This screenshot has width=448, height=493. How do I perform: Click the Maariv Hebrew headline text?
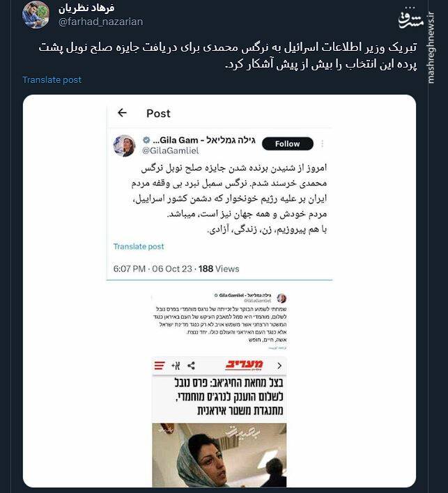(229, 396)
